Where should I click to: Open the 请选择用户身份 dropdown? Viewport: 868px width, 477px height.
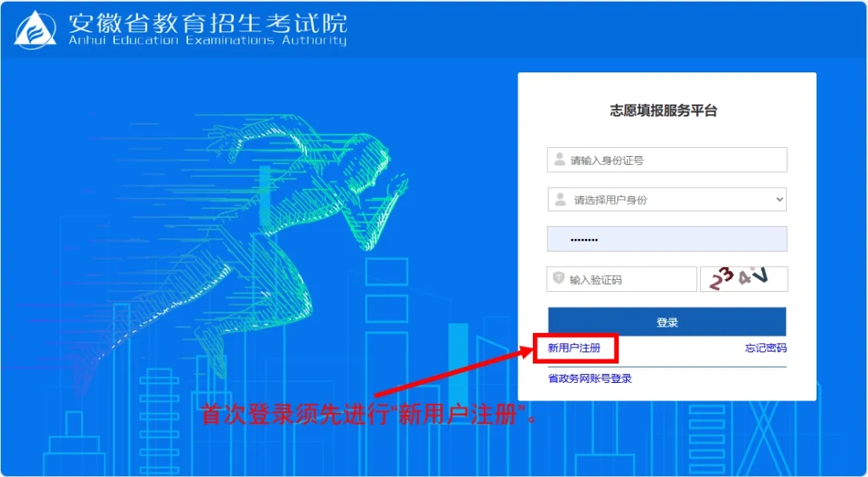tap(667, 199)
